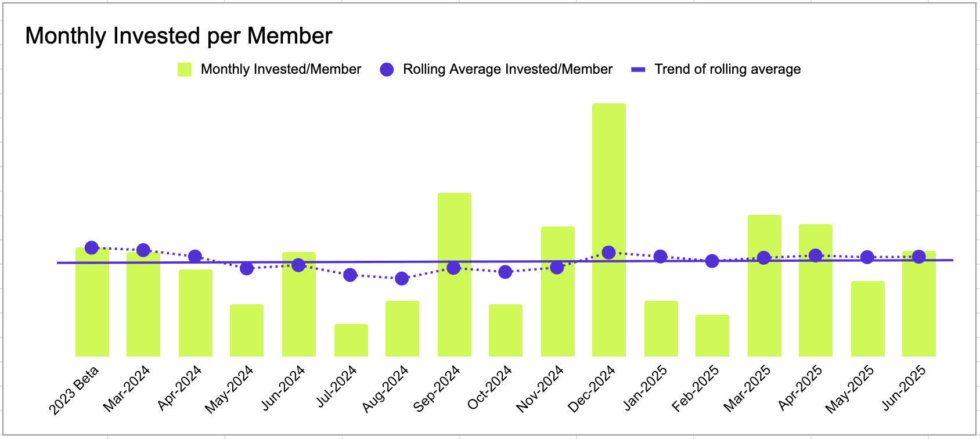Select the Jan-2025 green bar
Screen dimensions: 980x439
(x=661, y=329)
